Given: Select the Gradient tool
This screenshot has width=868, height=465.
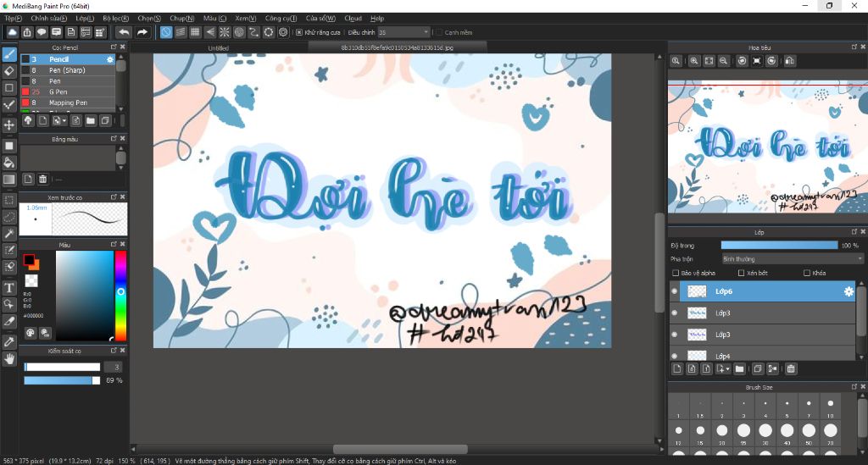Looking at the screenshot, I should [8, 180].
